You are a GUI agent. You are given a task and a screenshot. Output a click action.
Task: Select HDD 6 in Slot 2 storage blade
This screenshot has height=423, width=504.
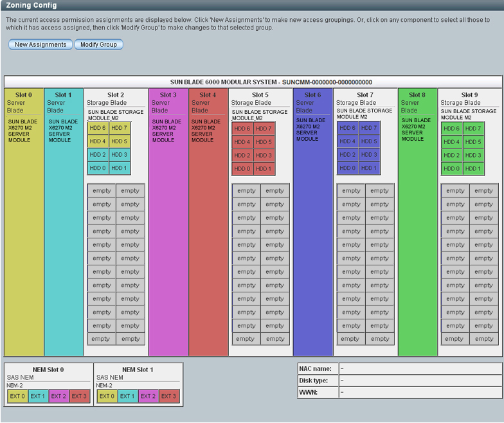point(98,128)
